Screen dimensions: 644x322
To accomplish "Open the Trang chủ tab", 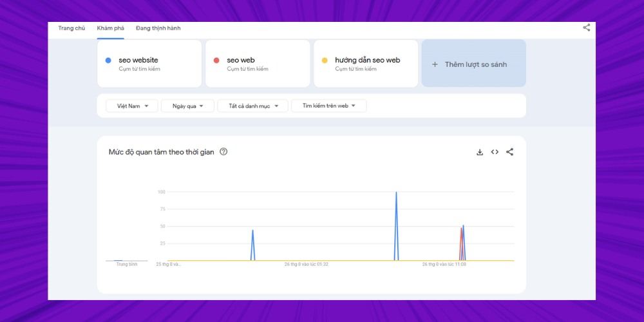I will [x=71, y=28].
